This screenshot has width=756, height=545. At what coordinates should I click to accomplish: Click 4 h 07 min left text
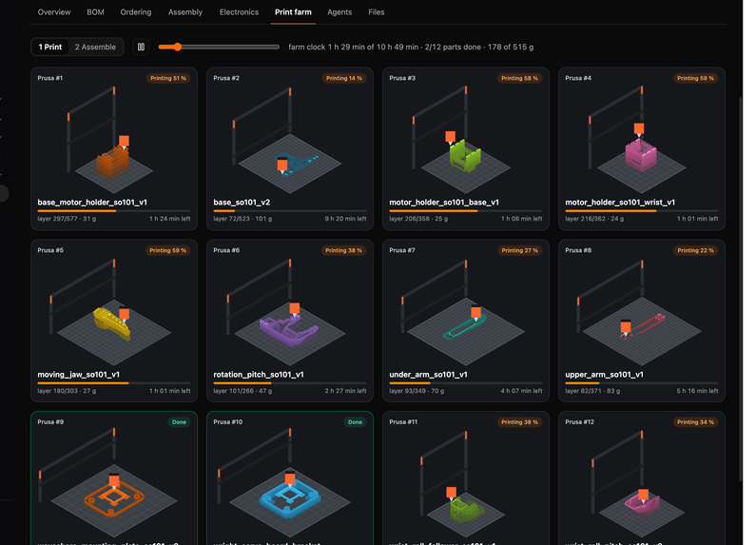pyautogui.click(x=521, y=391)
